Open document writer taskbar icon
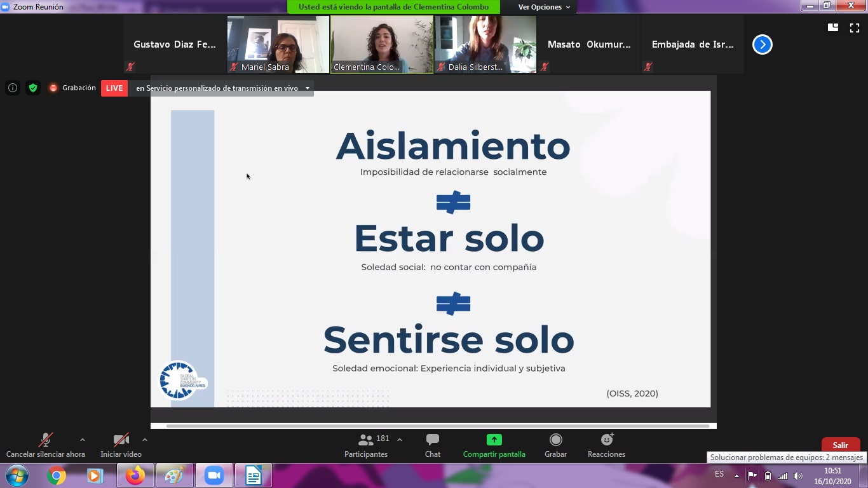868x488 pixels. coord(254,475)
